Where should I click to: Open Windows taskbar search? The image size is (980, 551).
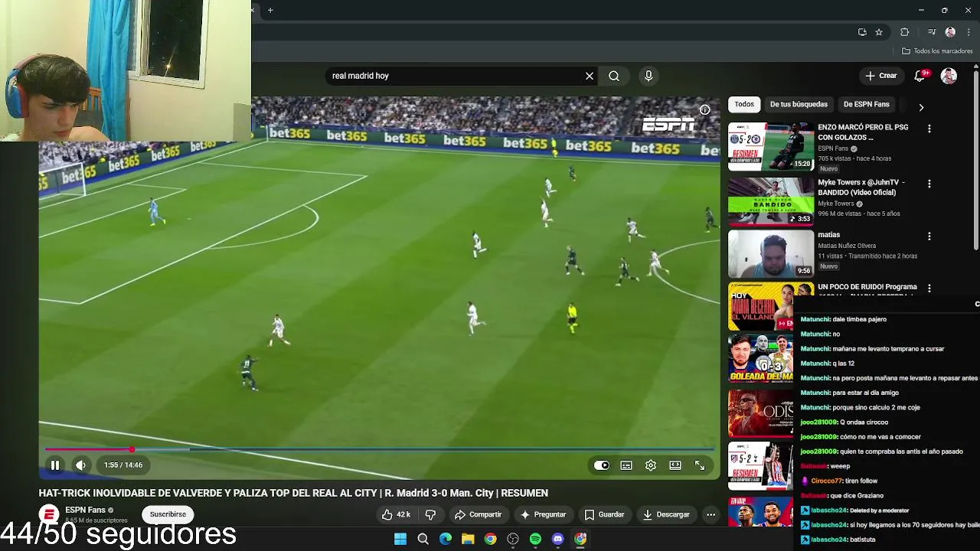tap(423, 539)
